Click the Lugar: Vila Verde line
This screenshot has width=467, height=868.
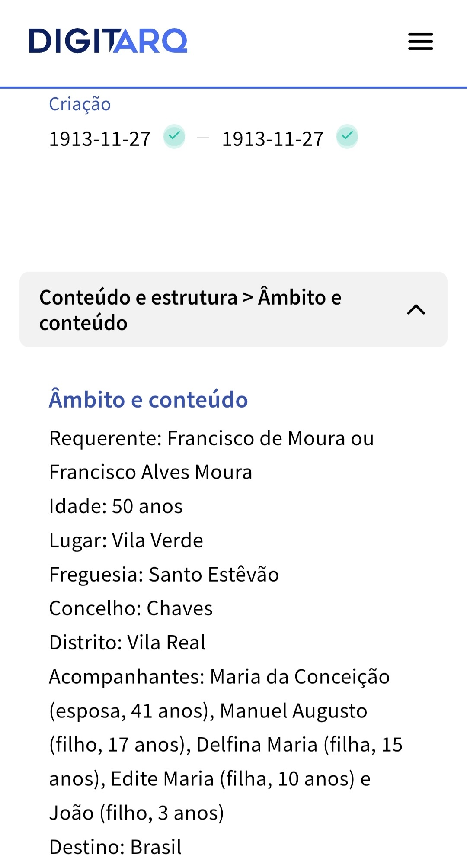[126, 540]
